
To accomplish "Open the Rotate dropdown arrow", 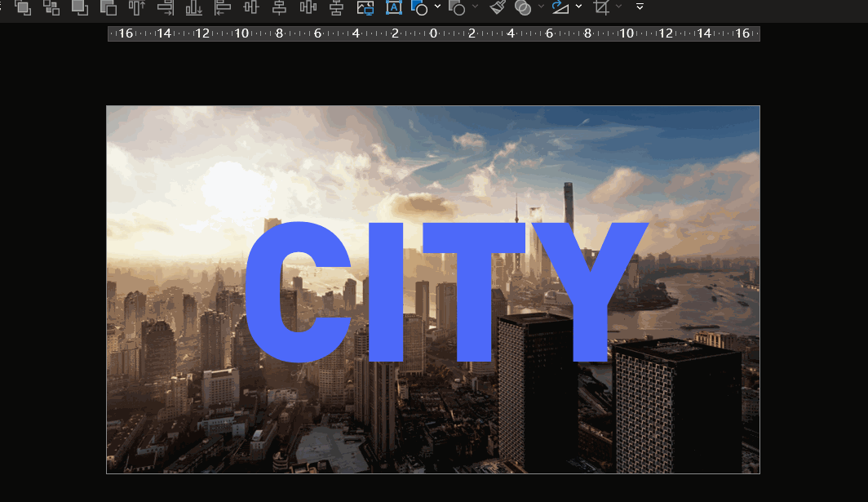I will 578,7.
